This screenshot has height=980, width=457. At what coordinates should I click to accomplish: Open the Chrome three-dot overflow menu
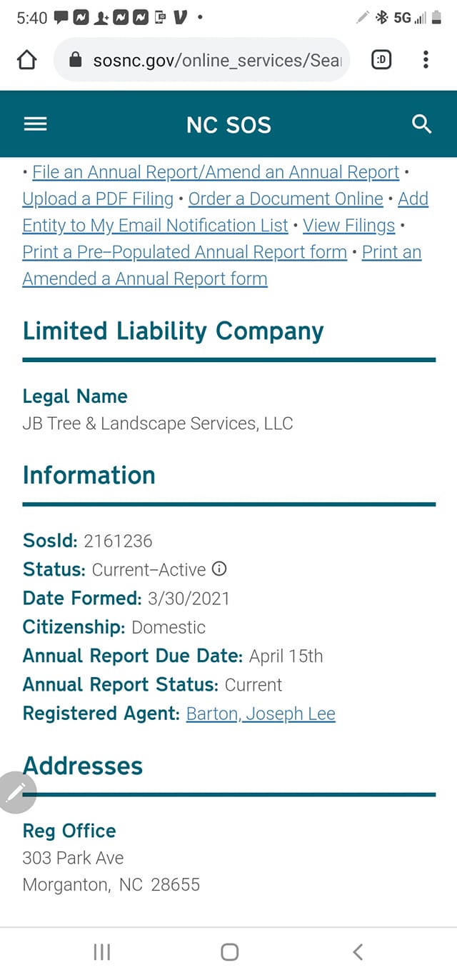point(426,60)
